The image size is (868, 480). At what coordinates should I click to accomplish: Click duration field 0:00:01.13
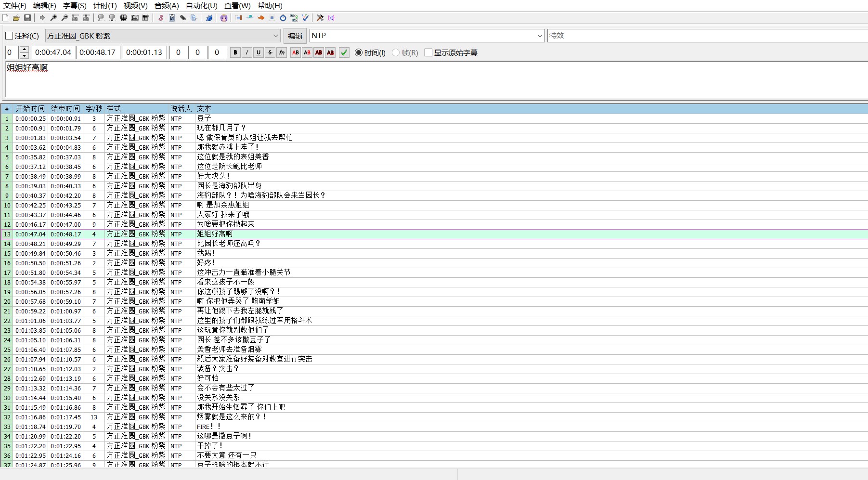[x=145, y=52]
